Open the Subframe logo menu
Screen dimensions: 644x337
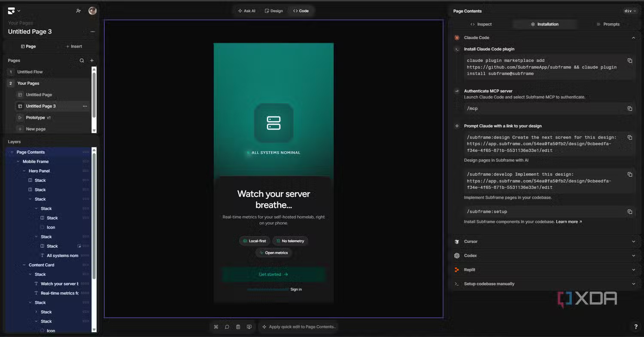pyautogui.click(x=14, y=11)
